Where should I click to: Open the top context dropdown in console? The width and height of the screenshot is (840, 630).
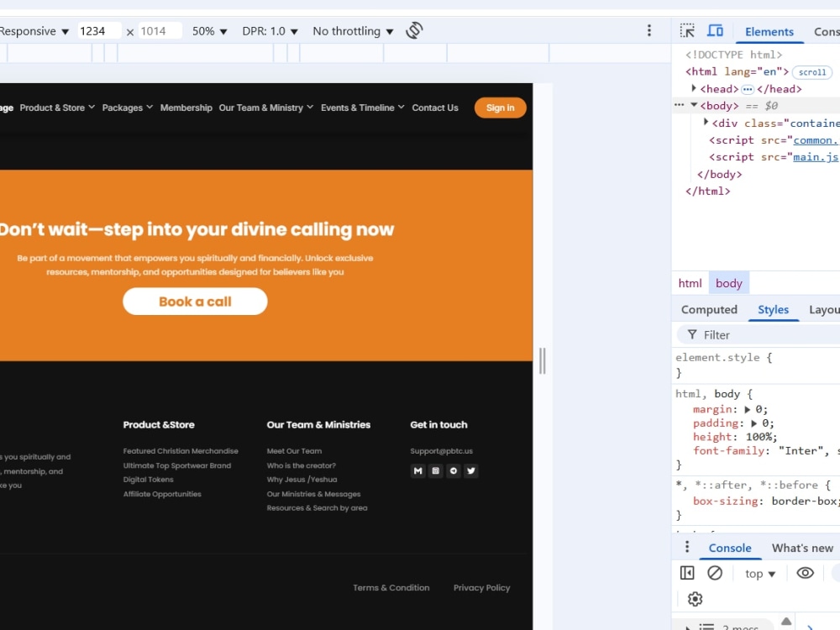pos(760,574)
